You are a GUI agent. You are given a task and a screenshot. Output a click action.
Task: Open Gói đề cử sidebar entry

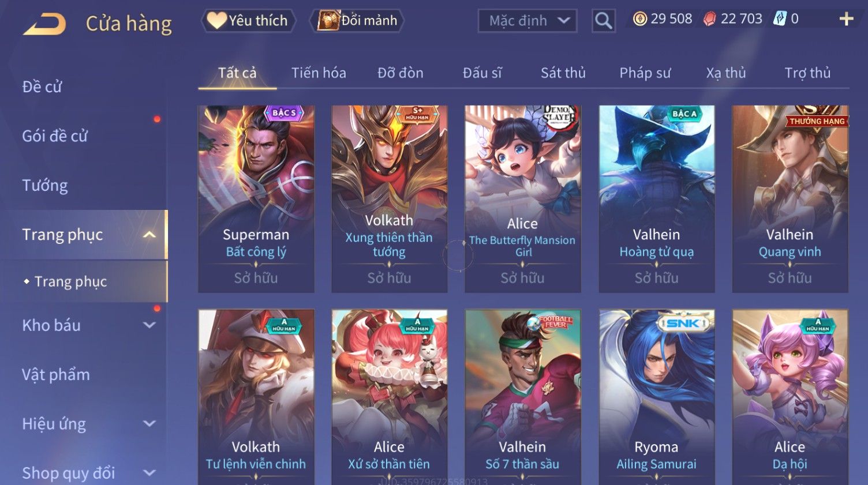click(55, 136)
